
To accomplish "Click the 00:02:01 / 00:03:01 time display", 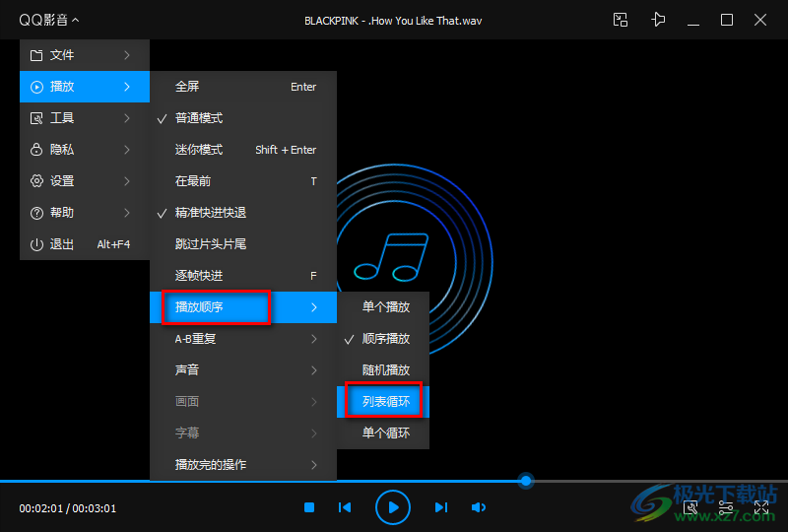I will pos(67,508).
